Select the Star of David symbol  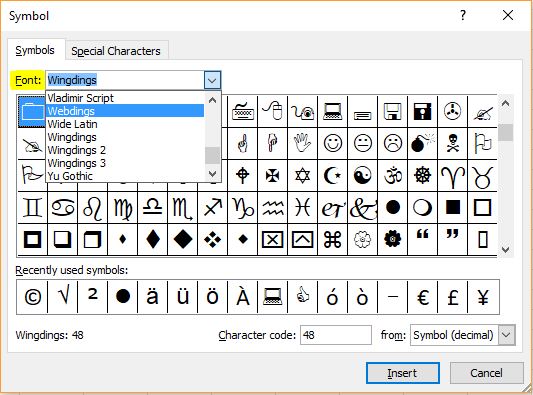pyautogui.click(x=303, y=175)
